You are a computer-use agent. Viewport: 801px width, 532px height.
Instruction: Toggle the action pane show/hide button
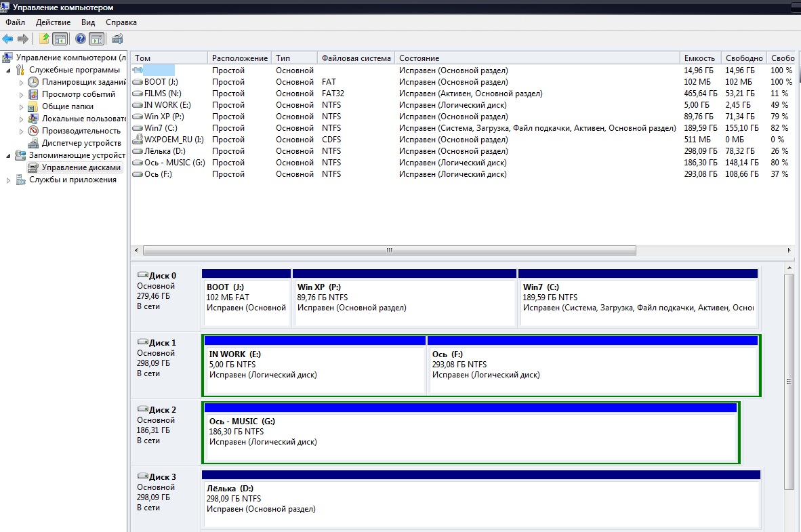click(97, 39)
